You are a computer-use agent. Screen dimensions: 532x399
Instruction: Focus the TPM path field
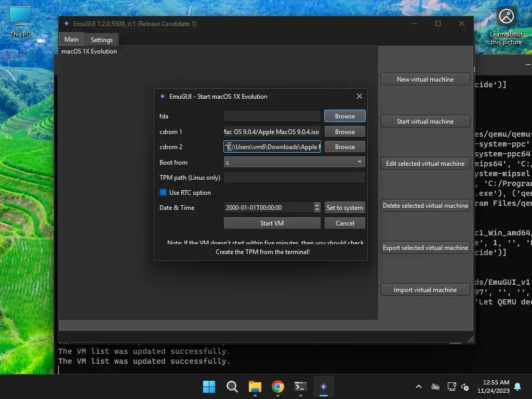pos(294,178)
